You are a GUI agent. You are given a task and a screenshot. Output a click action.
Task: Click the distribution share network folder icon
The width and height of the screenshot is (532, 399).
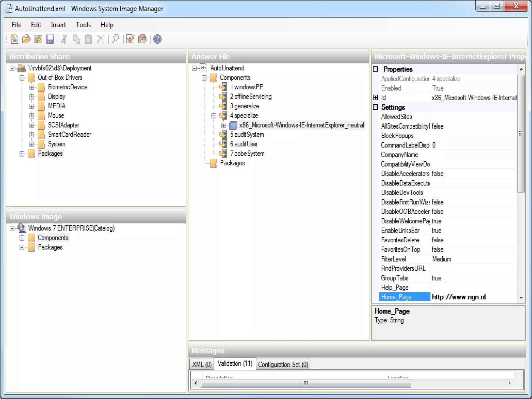(22, 68)
